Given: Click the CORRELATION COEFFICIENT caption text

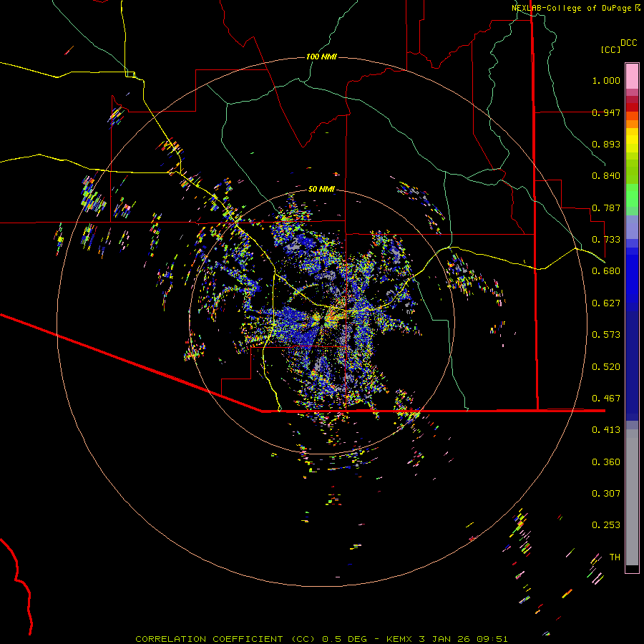Looking at the screenshot, I should 209,639.
